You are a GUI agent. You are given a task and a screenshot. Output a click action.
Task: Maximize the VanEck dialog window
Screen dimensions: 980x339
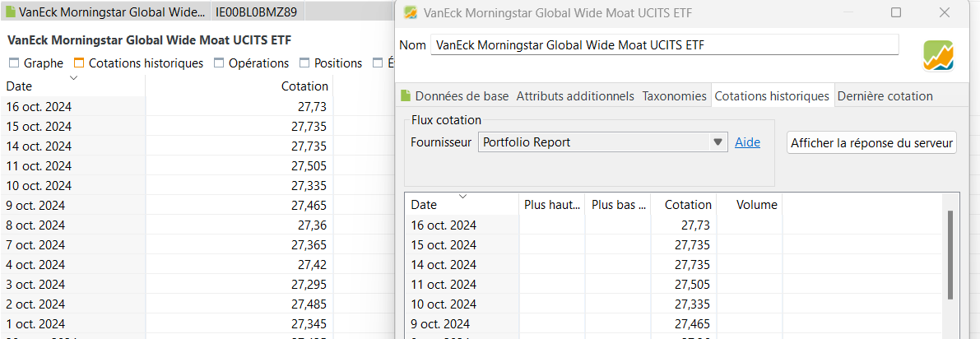[x=895, y=12]
